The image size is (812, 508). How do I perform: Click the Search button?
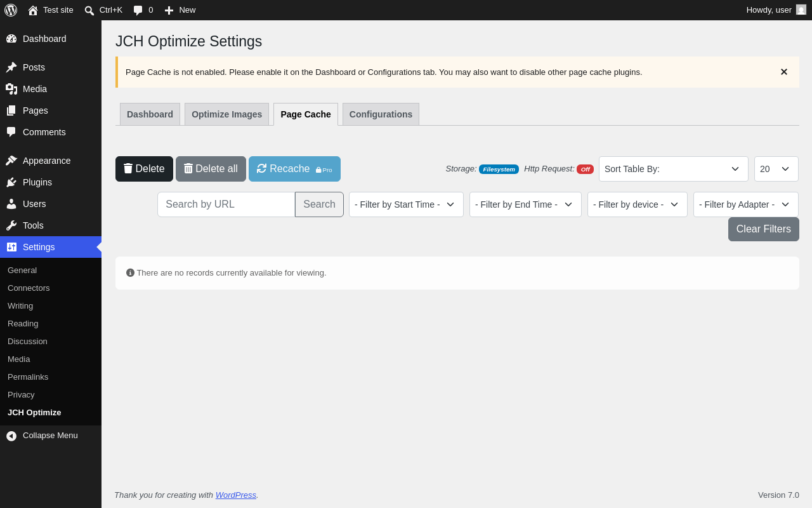(x=319, y=204)
